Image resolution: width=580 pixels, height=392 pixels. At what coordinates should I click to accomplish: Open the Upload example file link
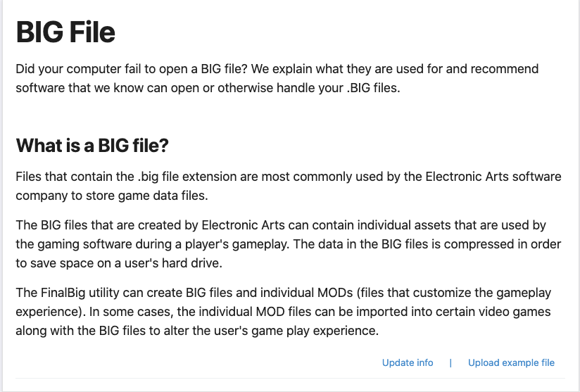[x=511, y=362]
